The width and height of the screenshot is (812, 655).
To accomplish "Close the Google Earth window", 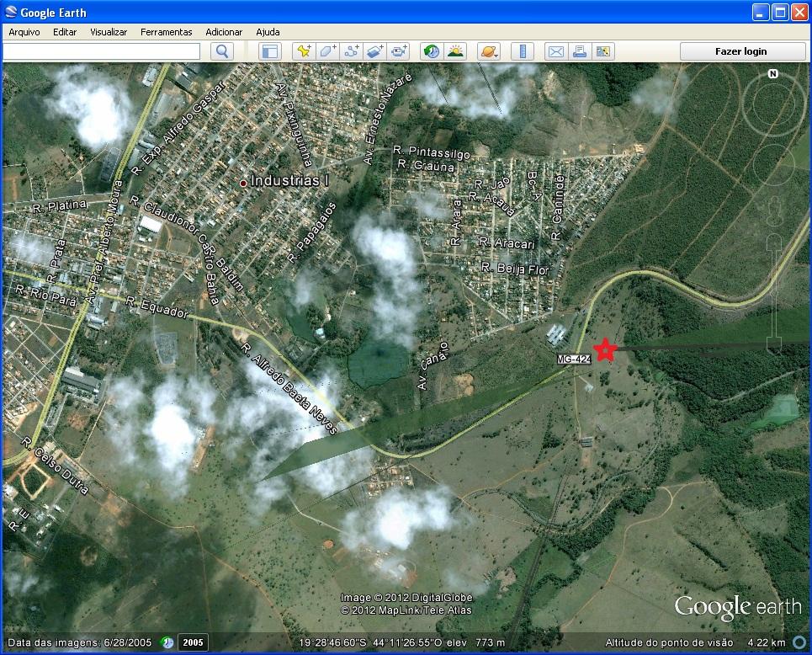I will 799,13.
